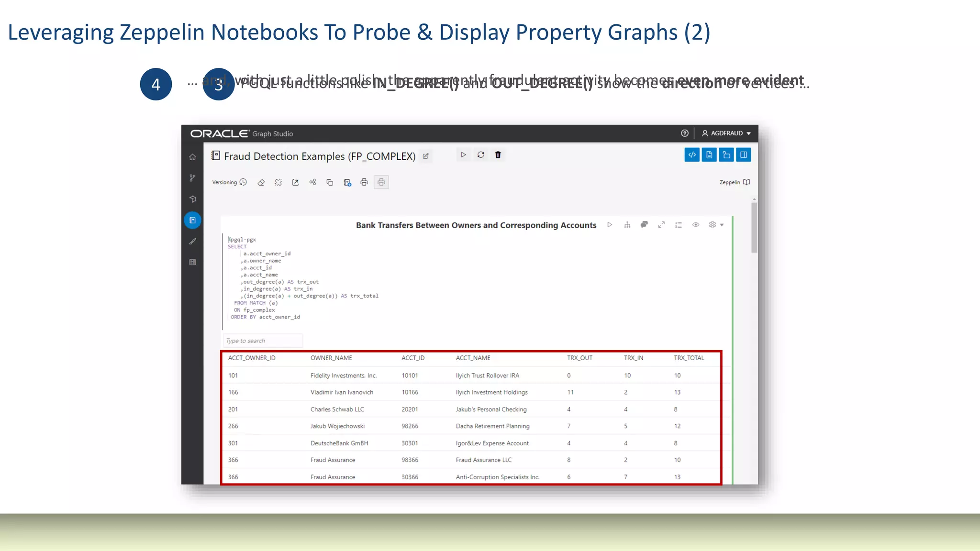Toggle line numbers for the paragraph

[679, 225]
